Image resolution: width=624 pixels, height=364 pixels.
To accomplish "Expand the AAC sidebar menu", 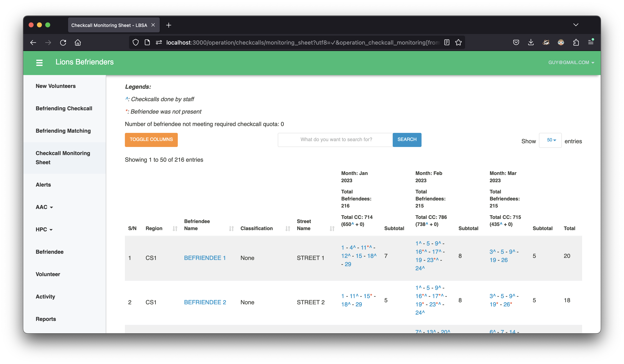I will point(44,207).
